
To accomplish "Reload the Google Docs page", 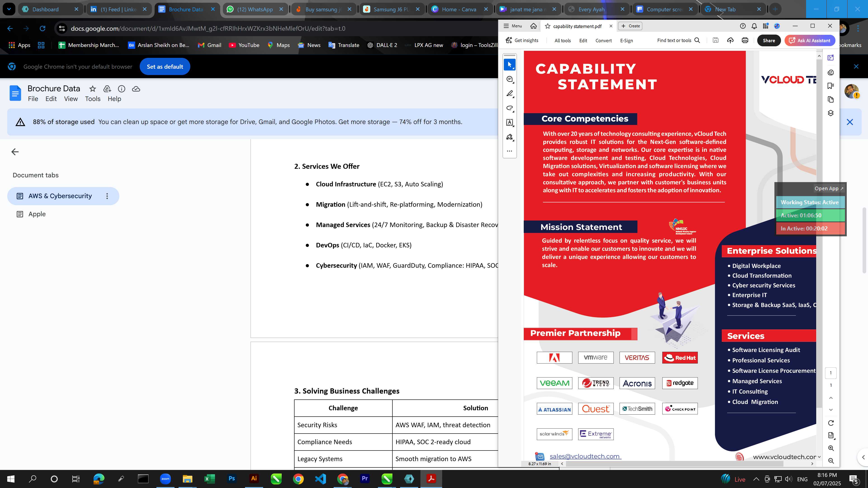I will click(x=42, y=29).
